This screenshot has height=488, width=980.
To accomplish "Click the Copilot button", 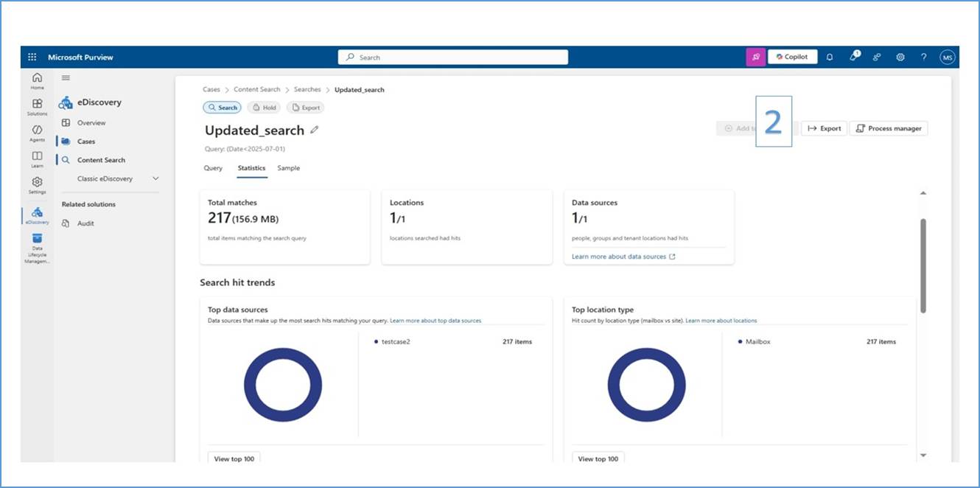I will click(x=792, y=57).
